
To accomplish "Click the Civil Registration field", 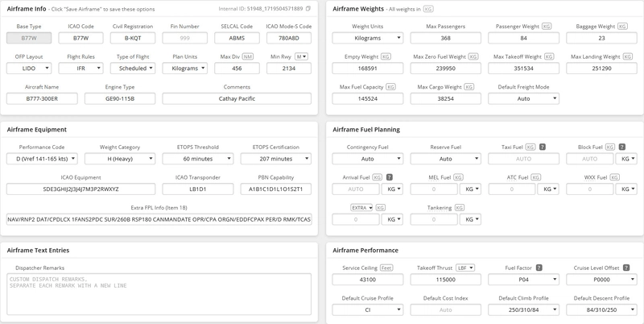I will point(133,38).
